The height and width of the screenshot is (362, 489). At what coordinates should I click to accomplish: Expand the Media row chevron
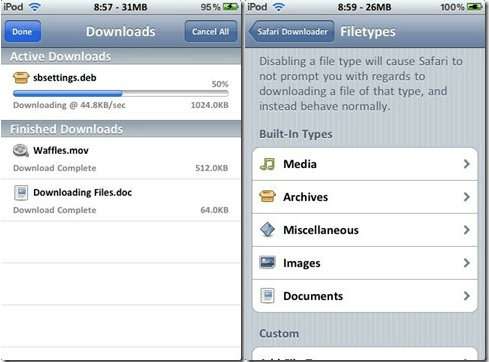467,164
